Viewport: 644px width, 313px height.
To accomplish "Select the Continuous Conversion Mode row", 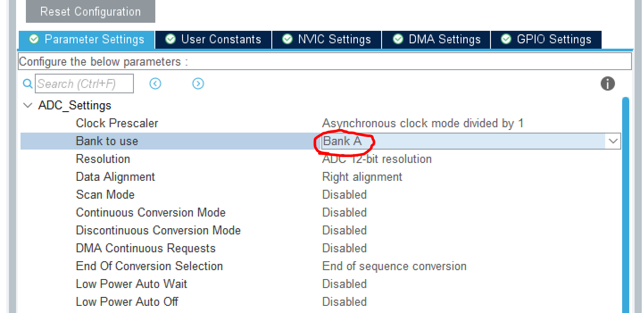I will 151,213.
